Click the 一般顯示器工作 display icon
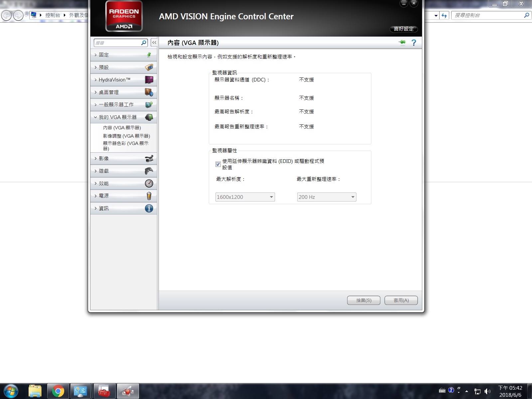 click(x=149, y=105)
